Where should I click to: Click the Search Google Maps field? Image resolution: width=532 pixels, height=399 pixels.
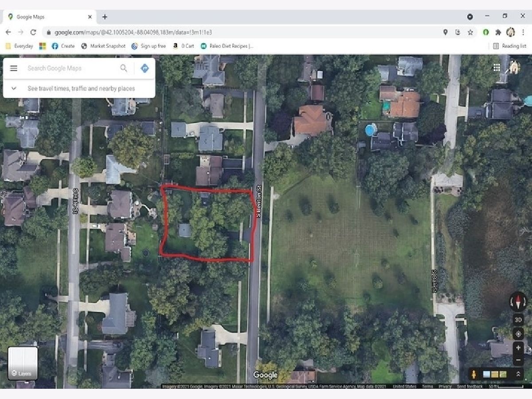[x=71, y=68]
